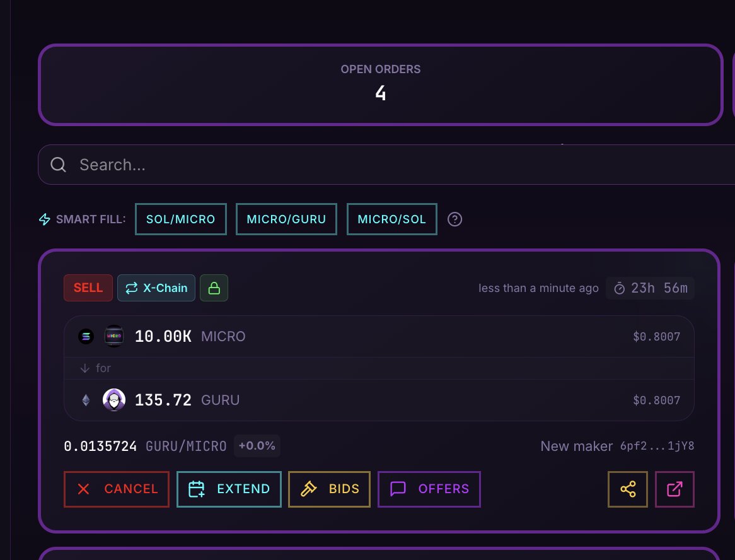Click the Ethereum chain icon beside GURU

coord(86,400)
